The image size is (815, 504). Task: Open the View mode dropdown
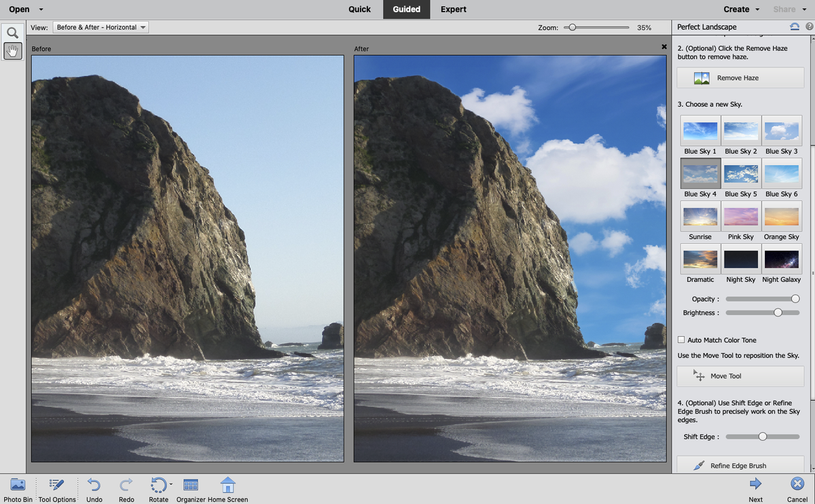click(101, 27)
